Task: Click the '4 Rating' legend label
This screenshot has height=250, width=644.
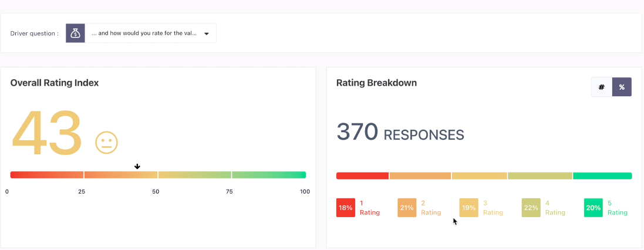Action: coord(555,208)
